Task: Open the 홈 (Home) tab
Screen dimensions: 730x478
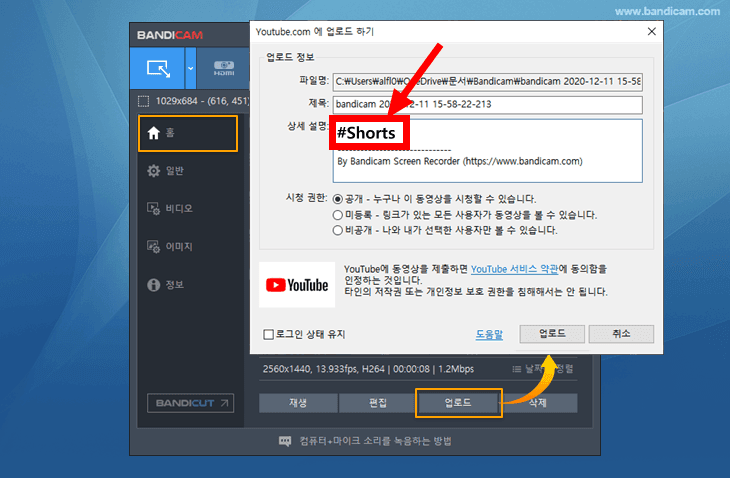Action: [188, 134]
